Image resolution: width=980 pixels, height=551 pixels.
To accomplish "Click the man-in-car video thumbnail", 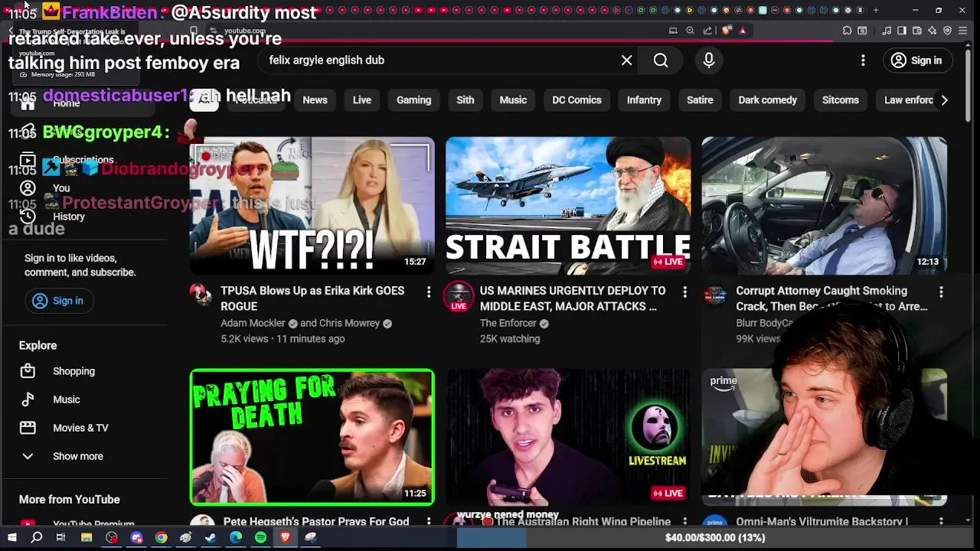I will tap(825, 206).
